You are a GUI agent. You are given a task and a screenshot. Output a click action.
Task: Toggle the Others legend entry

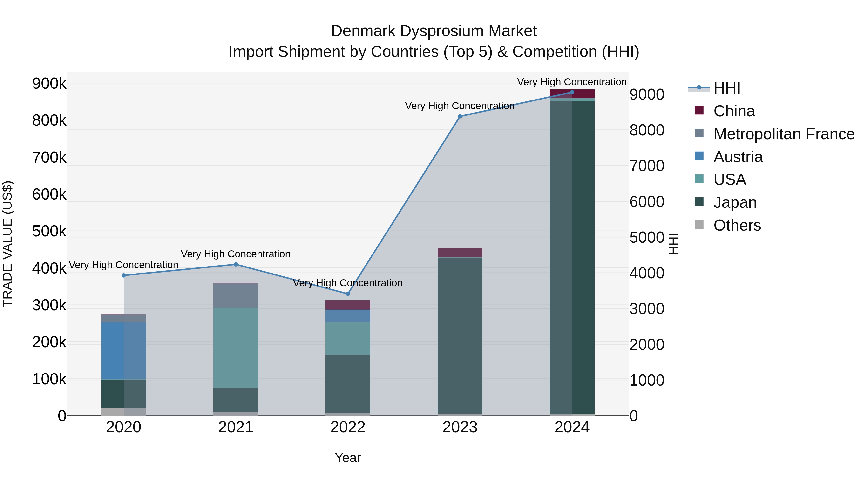(728, 225)
